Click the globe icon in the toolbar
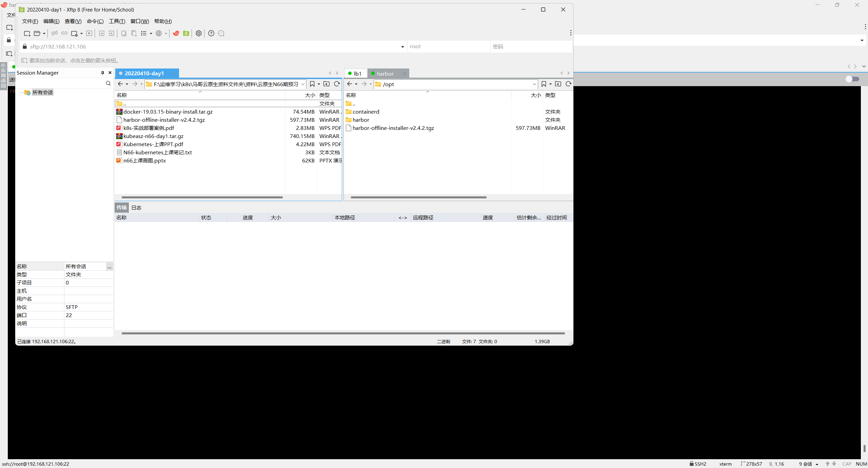868x468 pixels. click(159, 33)
